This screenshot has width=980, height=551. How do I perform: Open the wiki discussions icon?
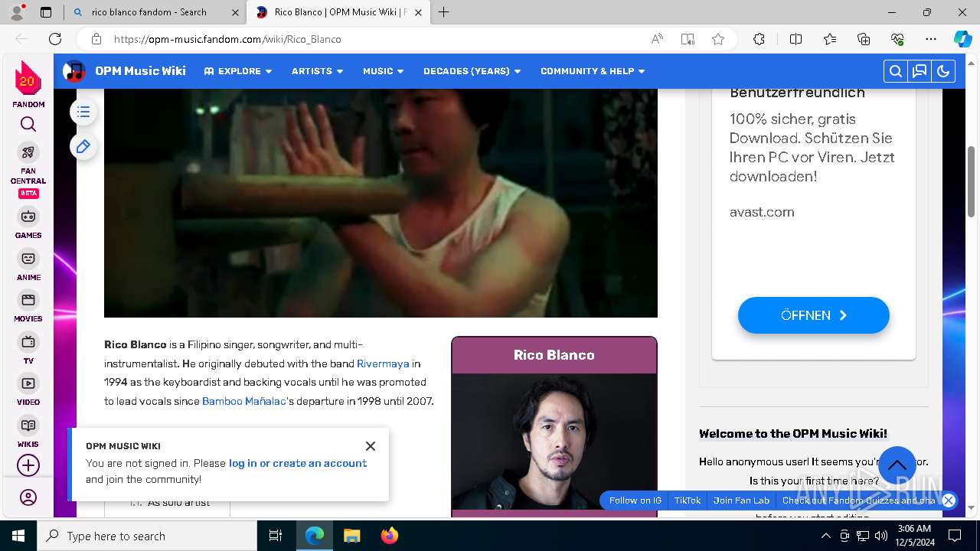click(920, 71)
